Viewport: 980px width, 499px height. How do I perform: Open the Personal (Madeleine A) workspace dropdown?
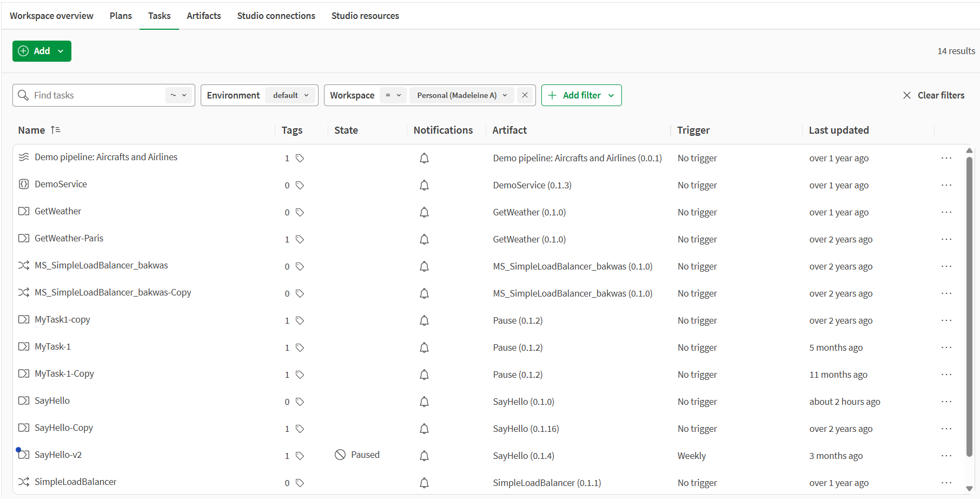pyautogui.click(x=461, y=95)
